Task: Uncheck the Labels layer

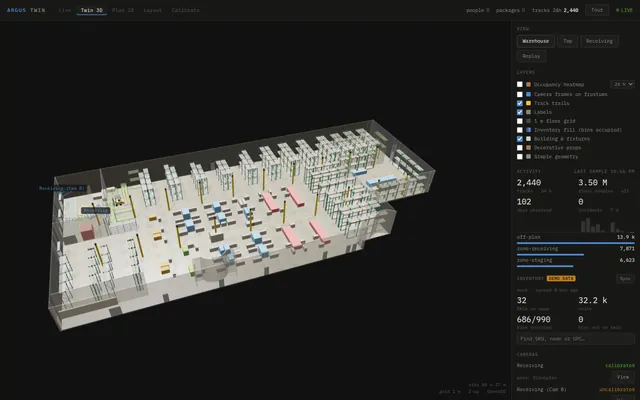Action: point(520,112)
